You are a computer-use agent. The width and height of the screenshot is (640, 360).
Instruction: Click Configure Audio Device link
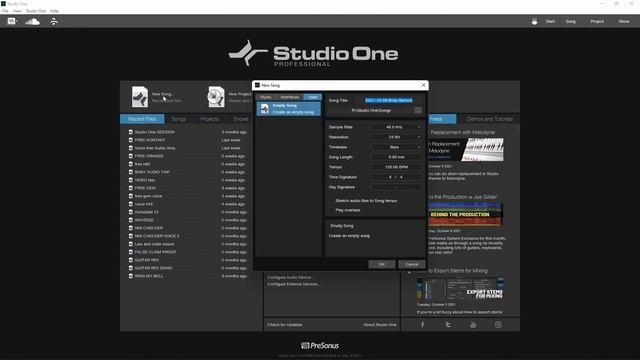pos(290,278)
